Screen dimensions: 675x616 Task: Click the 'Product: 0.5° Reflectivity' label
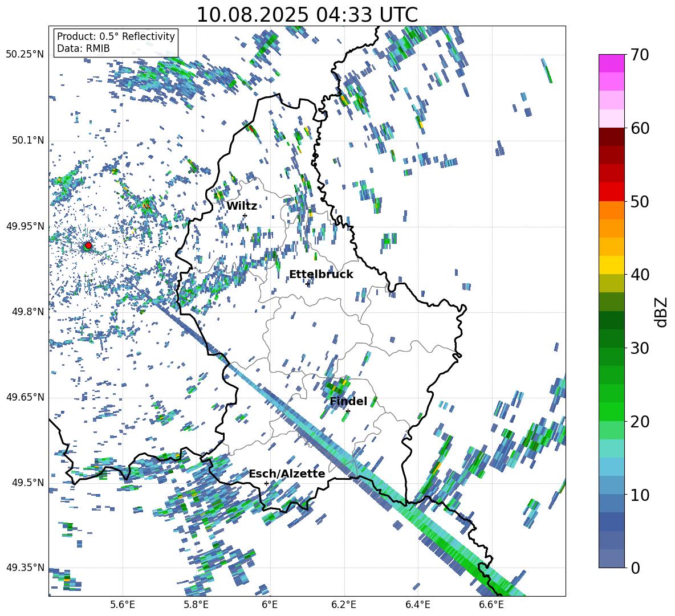pyautogui.click(x=116, y=36)
